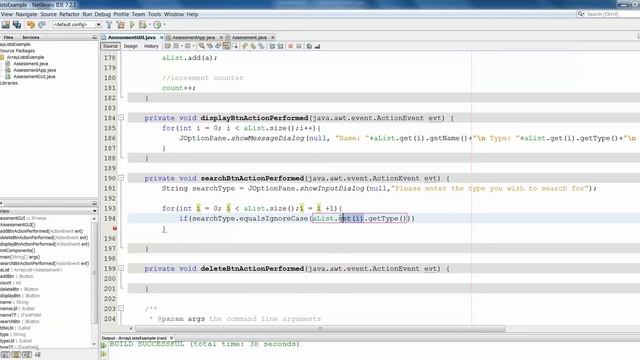Click the Clean and Build icon

coord(120,24)
